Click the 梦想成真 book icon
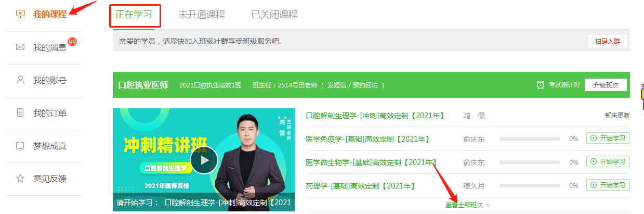The height and width of the screenshot is (214, 644). pyautogui.click(x=20, y=146)
